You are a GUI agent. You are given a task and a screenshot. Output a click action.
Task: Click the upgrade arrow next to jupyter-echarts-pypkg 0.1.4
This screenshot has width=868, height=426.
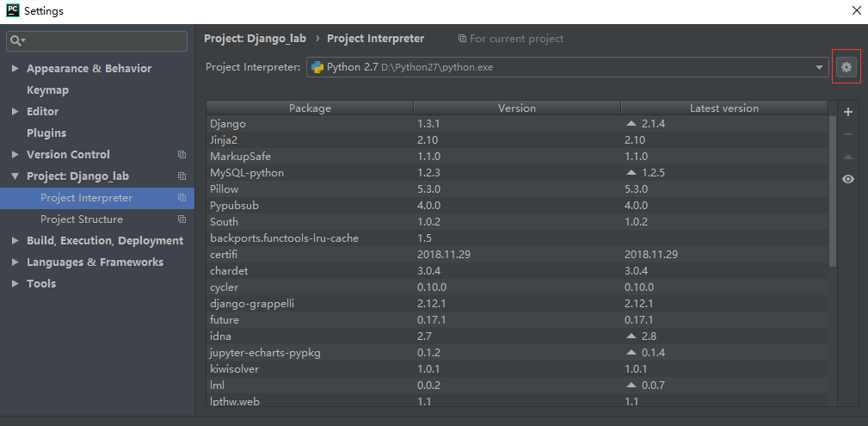point(631,352)
